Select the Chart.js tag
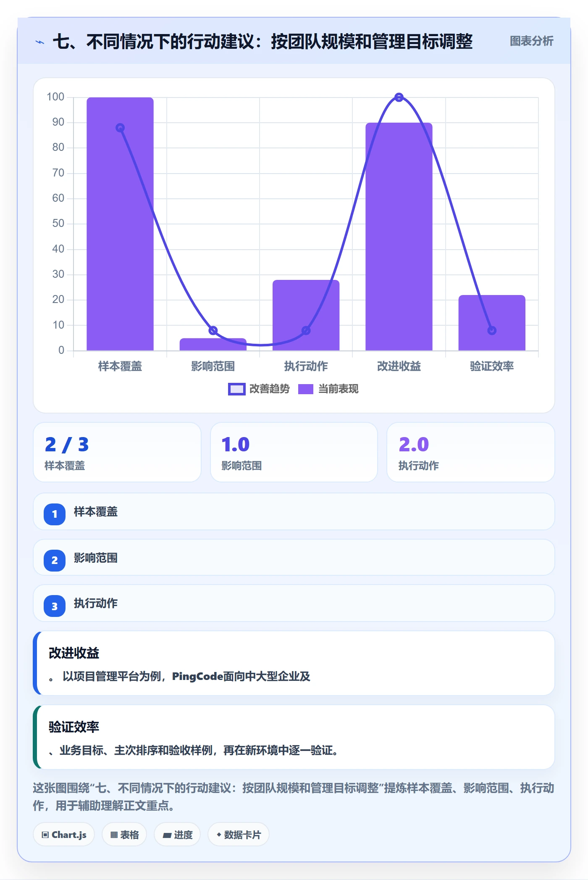The height and width of the screenshot is (880, 588). coord(64,835)
